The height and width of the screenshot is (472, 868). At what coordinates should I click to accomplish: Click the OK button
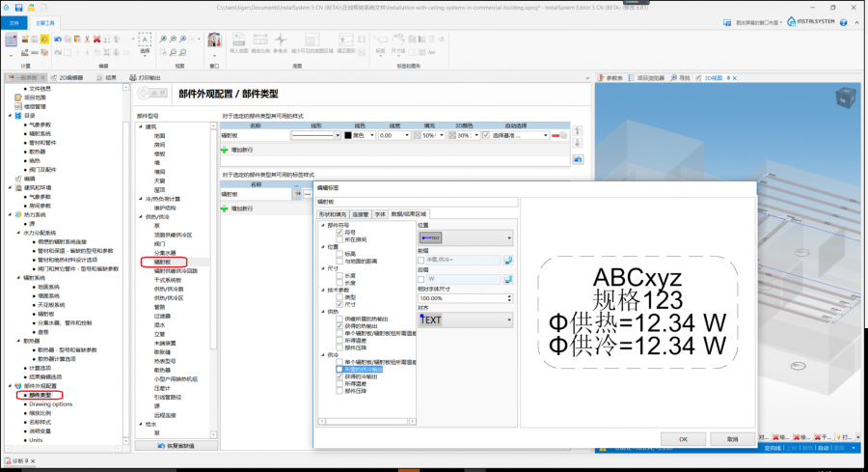pos(683,438)
